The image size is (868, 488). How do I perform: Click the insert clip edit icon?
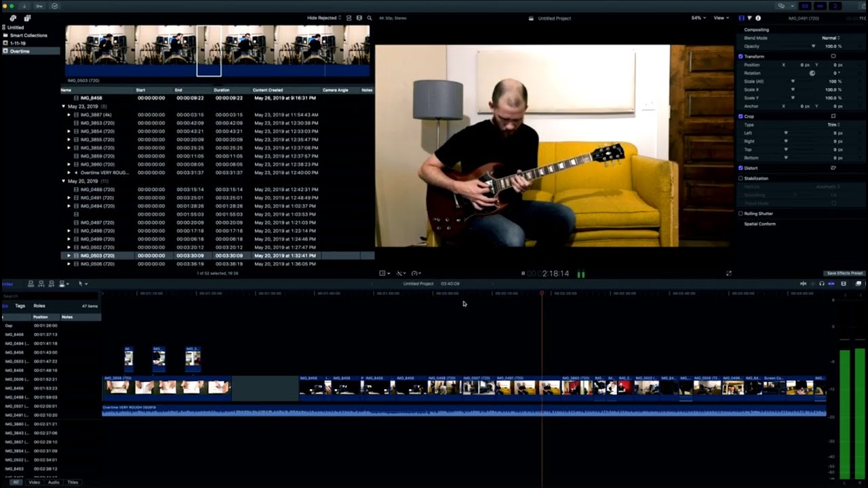41,284
